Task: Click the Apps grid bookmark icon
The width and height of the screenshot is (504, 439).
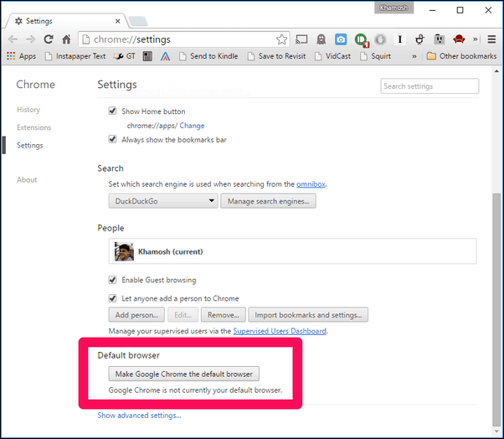Action: click(x=12, y=56)
